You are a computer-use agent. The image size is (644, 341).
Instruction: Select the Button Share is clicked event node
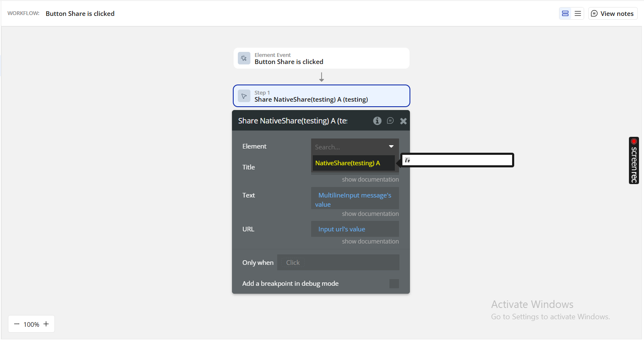[x=321, y=58]
